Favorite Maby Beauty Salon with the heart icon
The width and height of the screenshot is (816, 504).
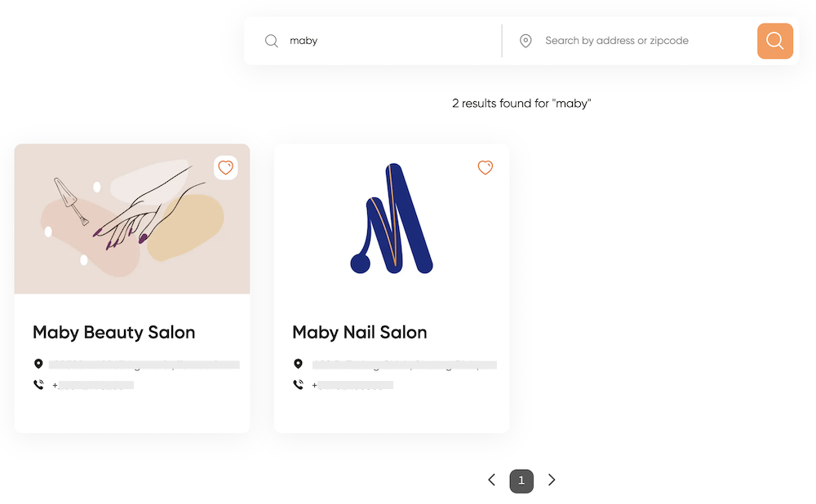point(225,167)
